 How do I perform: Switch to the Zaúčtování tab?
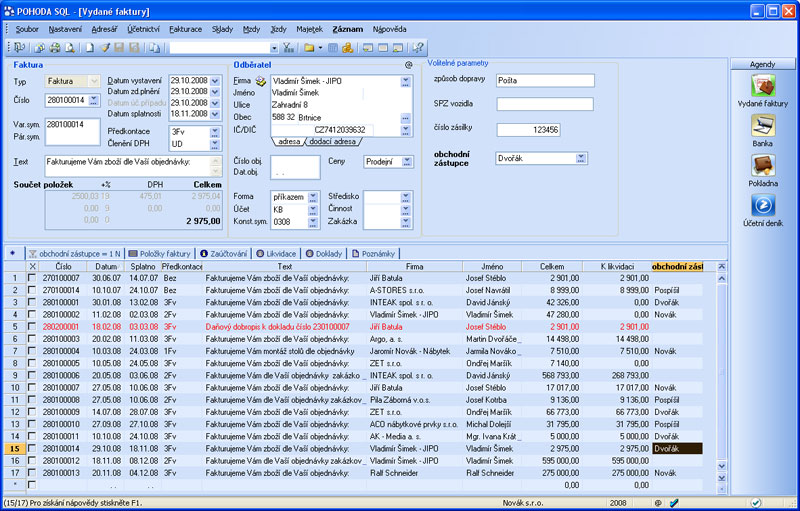[x=223, y=253]
